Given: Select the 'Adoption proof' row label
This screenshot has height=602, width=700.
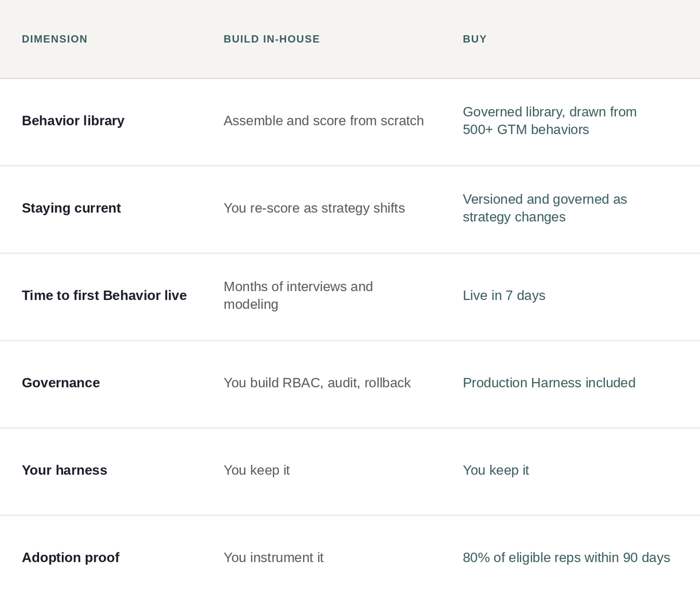Looking at the screenshot, I should point(71,558).
